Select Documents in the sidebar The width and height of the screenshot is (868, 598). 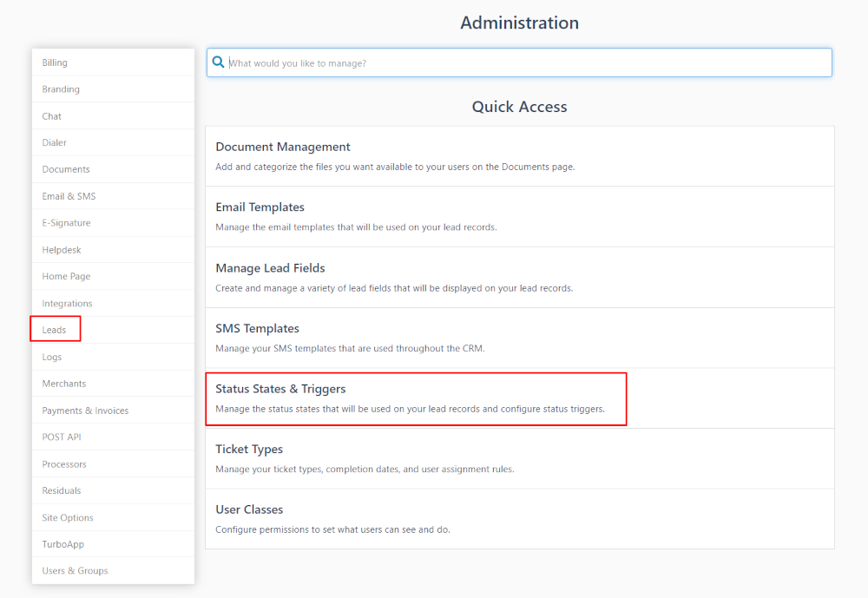pos(114,169)
